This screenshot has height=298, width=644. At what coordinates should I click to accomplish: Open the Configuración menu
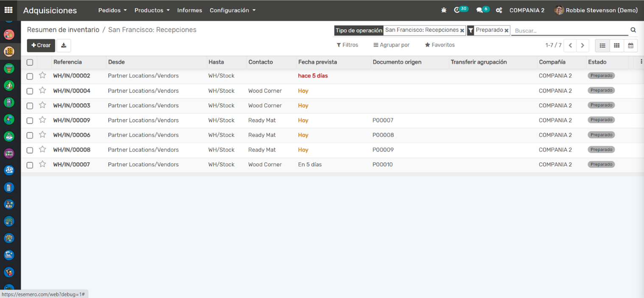click(x=232, y=10)
